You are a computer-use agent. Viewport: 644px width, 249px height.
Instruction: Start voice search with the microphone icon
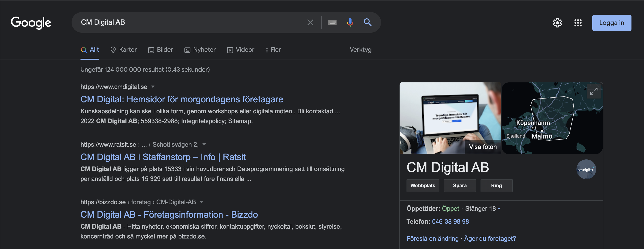(x=350, y=23)
